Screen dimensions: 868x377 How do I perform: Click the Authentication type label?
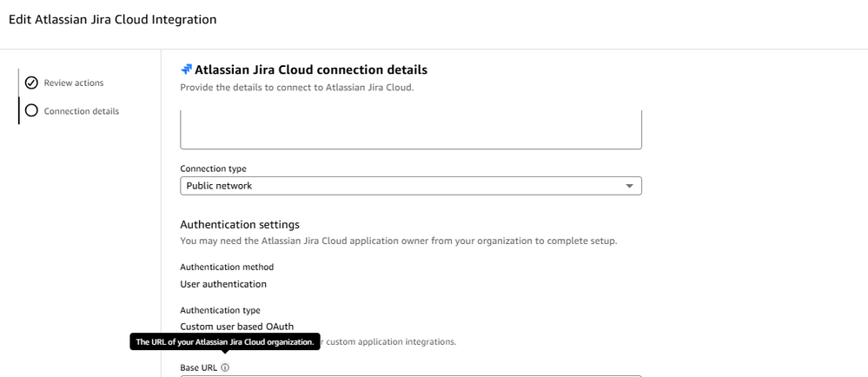(220, 310)
